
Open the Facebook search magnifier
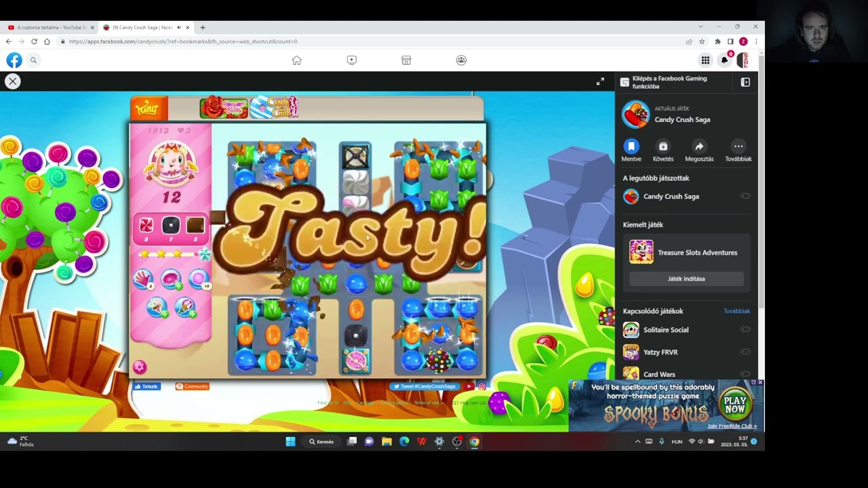point(33,60)
